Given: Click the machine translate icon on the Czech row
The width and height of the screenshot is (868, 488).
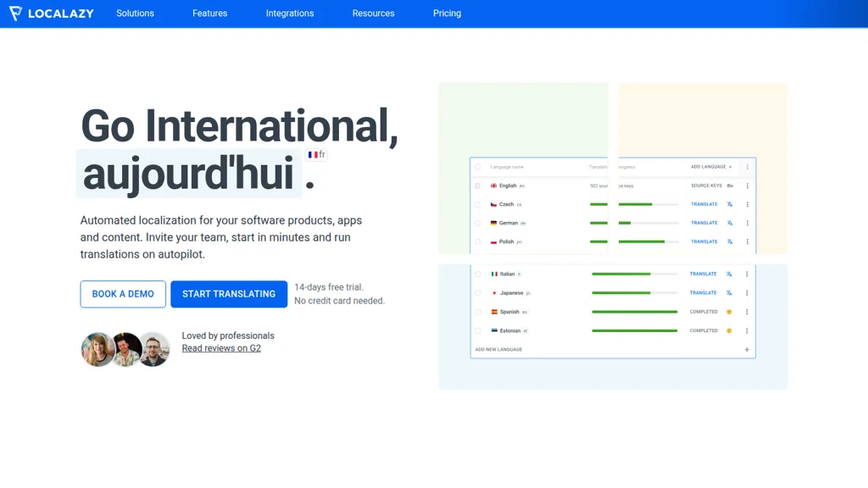Looking at the screenshot, I should 730,204.
